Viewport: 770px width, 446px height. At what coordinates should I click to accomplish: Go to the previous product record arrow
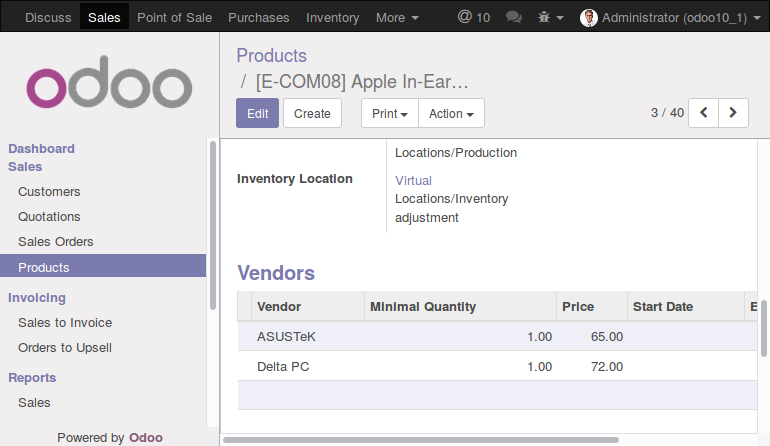[x=703, y=113]
